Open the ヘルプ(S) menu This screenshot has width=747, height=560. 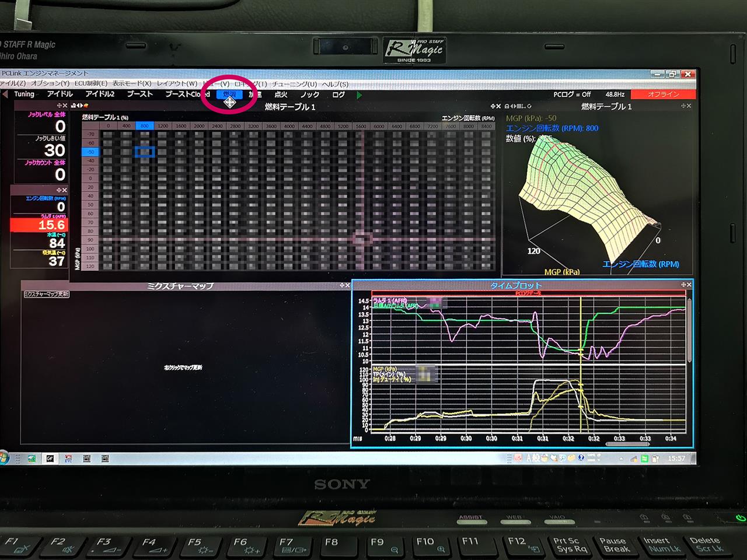coord(335,84)
